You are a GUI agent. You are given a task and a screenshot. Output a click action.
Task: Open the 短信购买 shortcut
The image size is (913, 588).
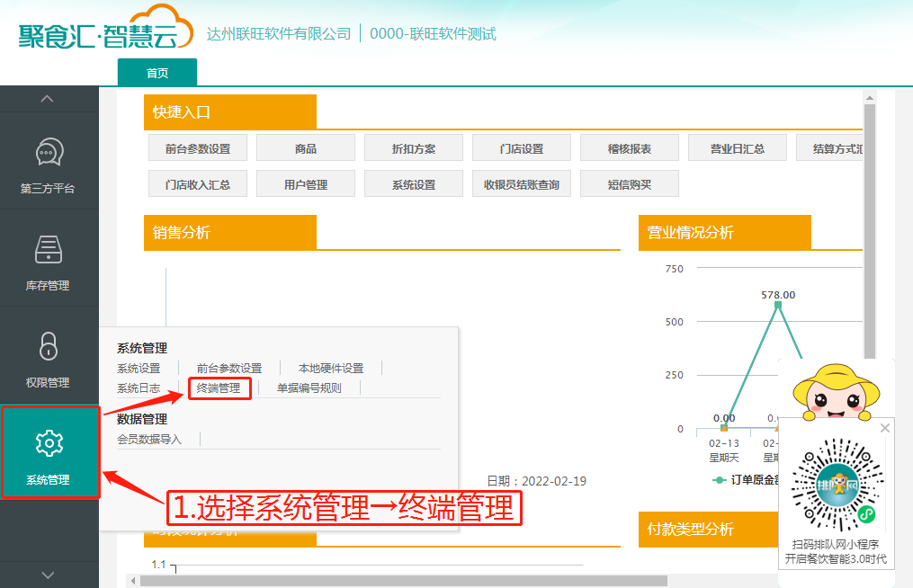(x=630, y=184)
